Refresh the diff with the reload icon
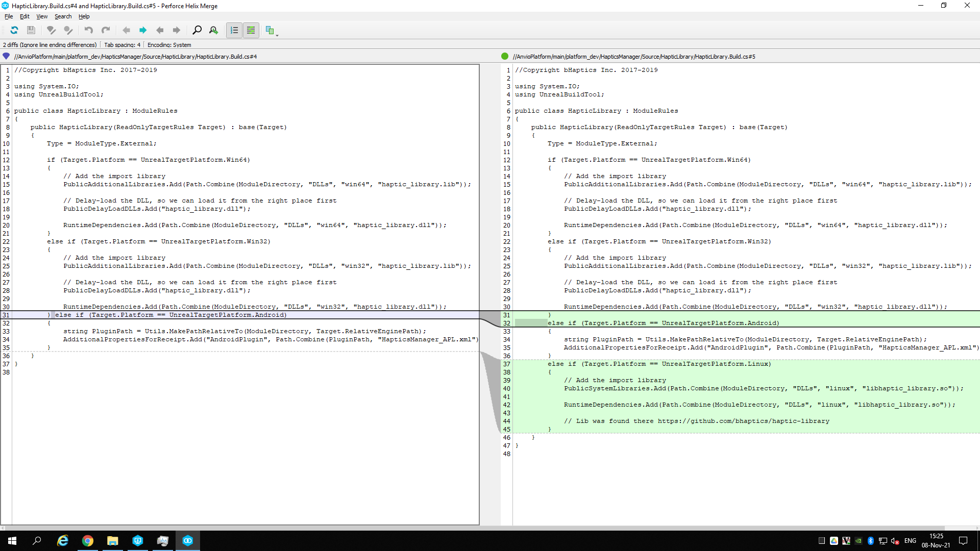This screenshot has height=551, width=980. (14, 30)
